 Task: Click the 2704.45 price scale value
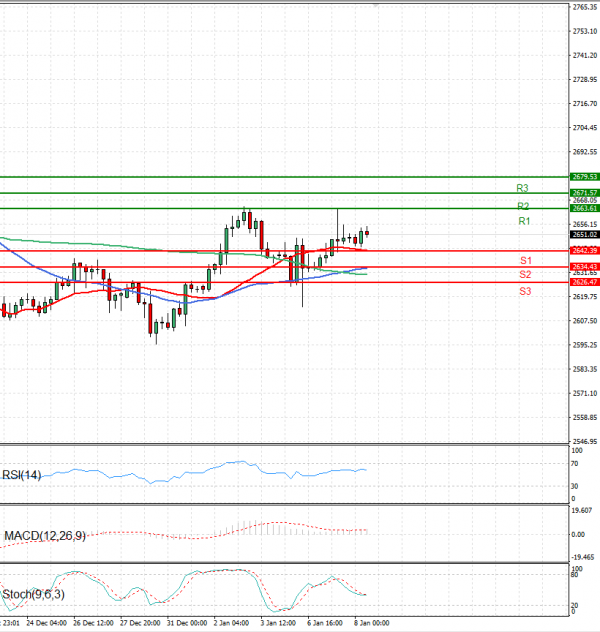pos(585,128)
